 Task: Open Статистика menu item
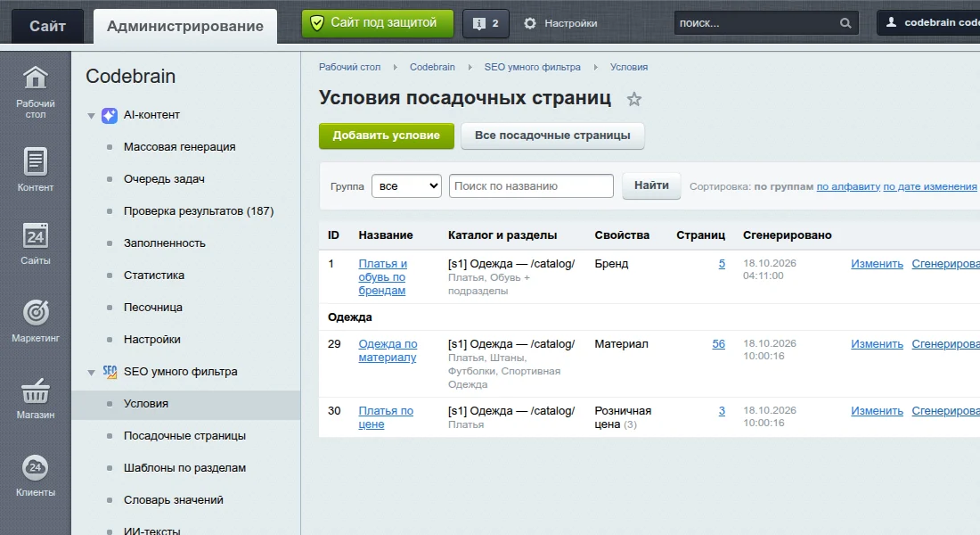[154, 276]
